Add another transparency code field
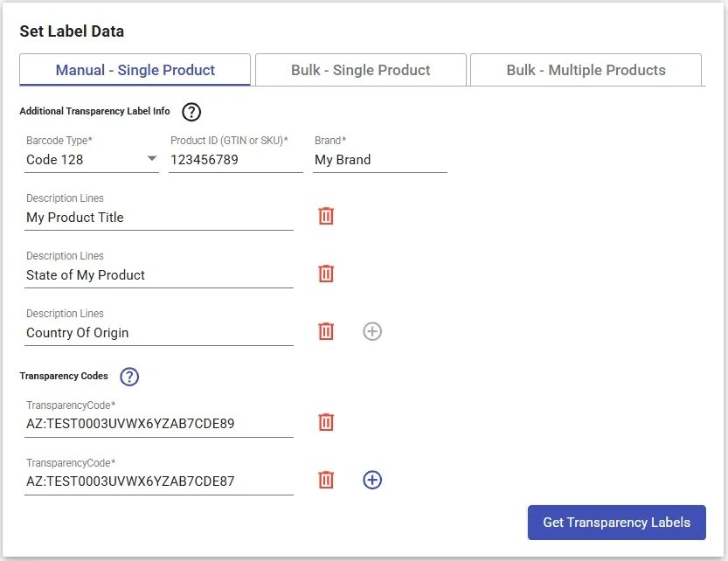Screen dimensions: 728x561 372,480
